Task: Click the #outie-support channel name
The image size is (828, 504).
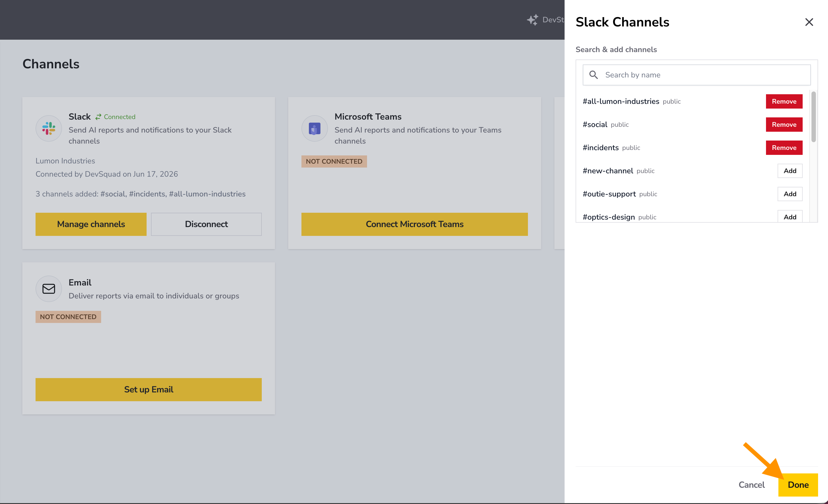Action: [609, 194]
